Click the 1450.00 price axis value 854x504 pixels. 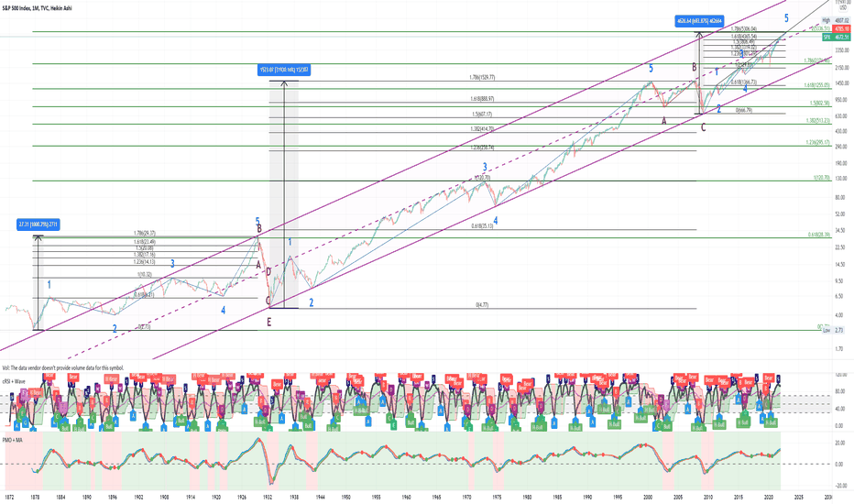pos(841,82)
